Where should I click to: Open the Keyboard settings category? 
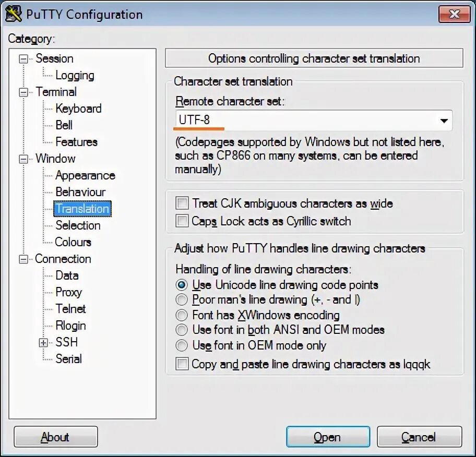pos(79,109)
